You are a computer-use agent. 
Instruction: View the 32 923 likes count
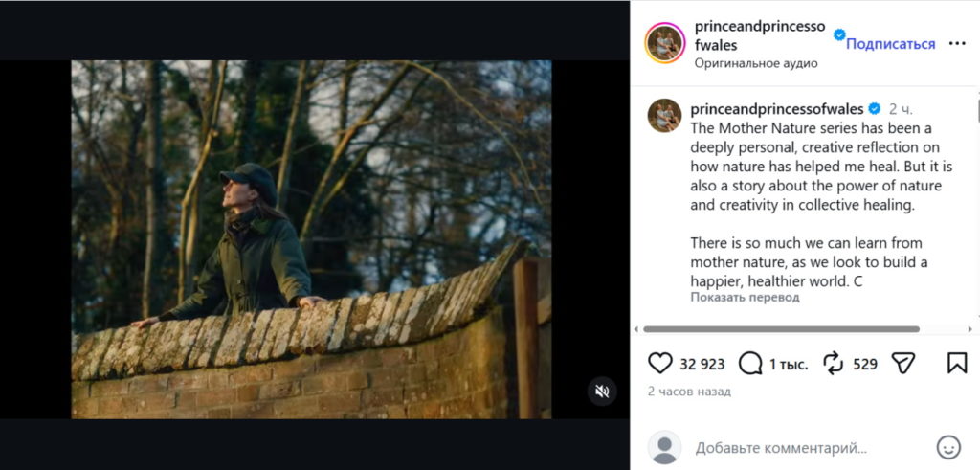click(702, 364)
